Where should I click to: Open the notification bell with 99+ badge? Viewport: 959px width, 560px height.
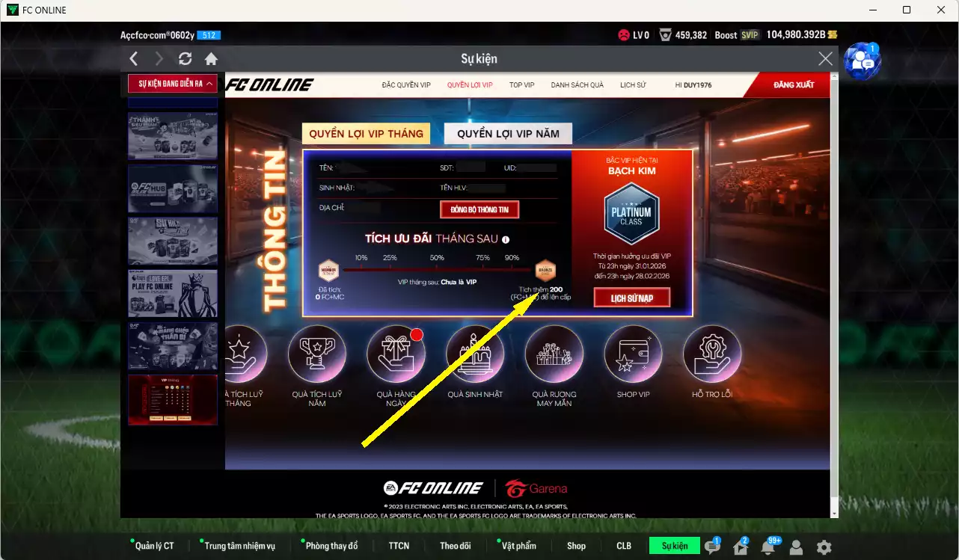767,547
